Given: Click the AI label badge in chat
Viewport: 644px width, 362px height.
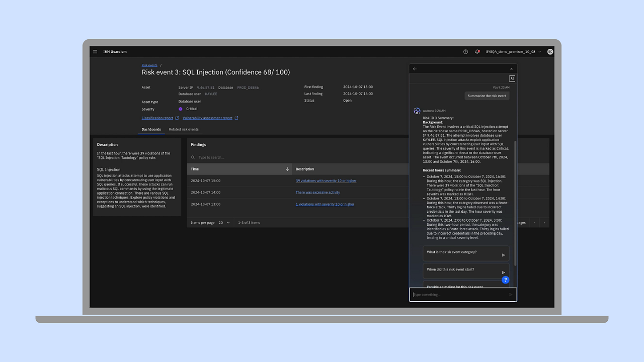Looking at the screenshot, I should click(512, 78).
